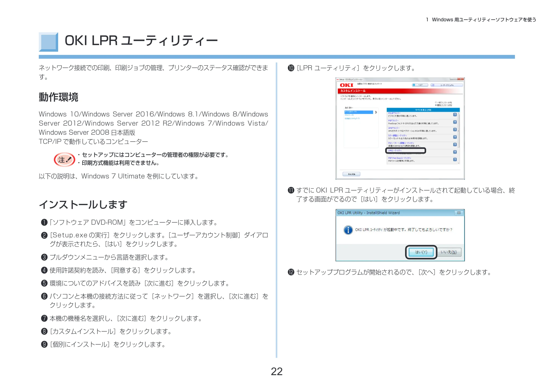Open help for PDF Print Direct utility
The height and width of the screenshot is (392, 554).
point(455,159)
